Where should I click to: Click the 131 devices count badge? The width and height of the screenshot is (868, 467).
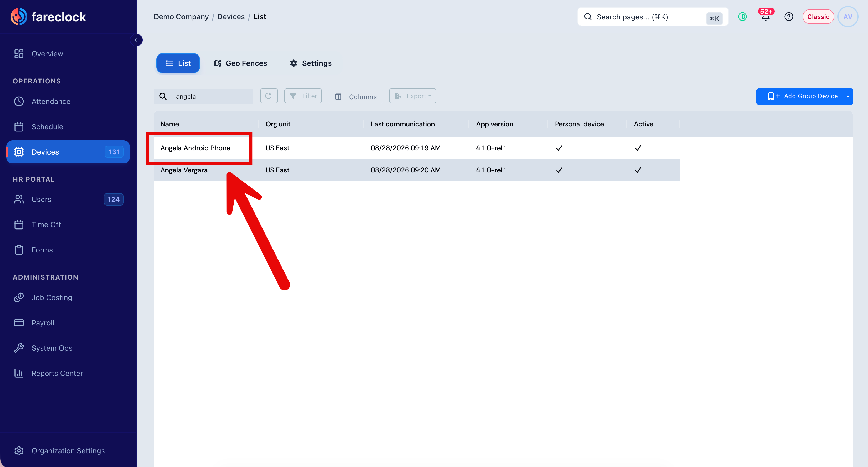[114, 152]
